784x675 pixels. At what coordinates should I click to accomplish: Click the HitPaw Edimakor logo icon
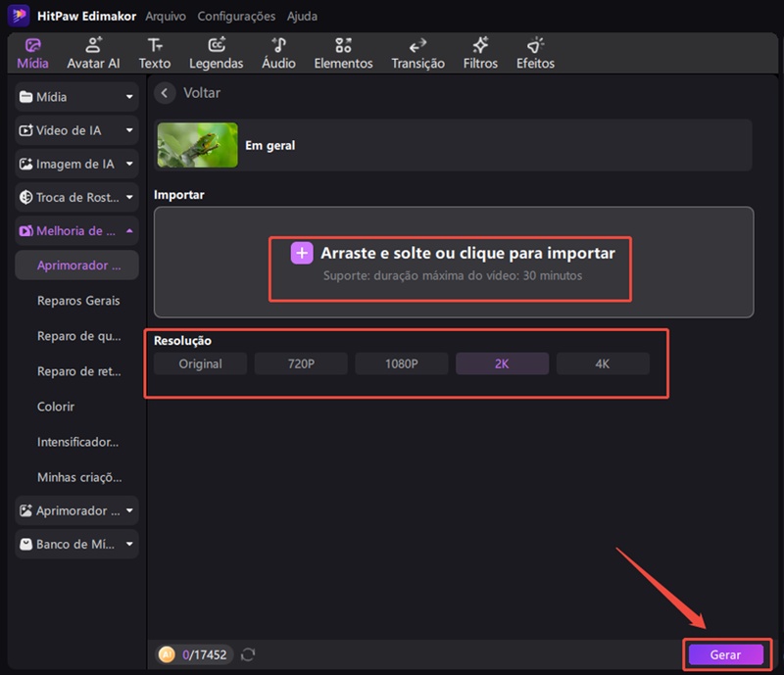[x=19, y=16]
